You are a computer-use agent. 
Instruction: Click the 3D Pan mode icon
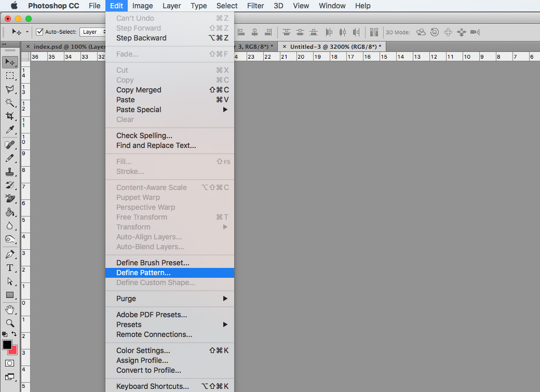448,32
